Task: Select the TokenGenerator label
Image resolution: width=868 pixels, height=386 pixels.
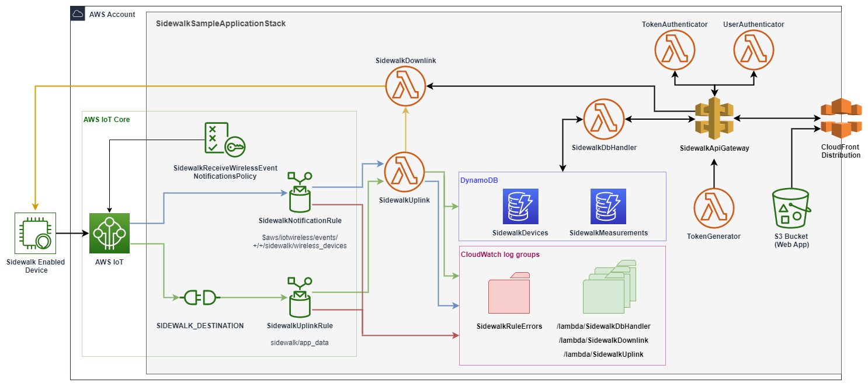Action: (x=714, y=237)
